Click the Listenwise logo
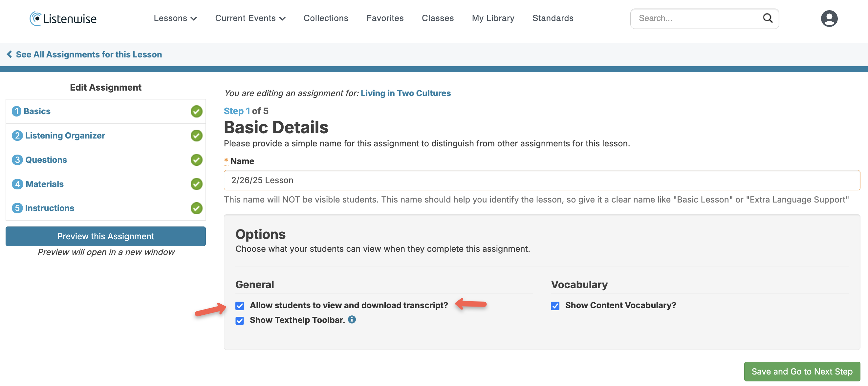The width and height of the screenshot is (868, 386). coord(63,18)
